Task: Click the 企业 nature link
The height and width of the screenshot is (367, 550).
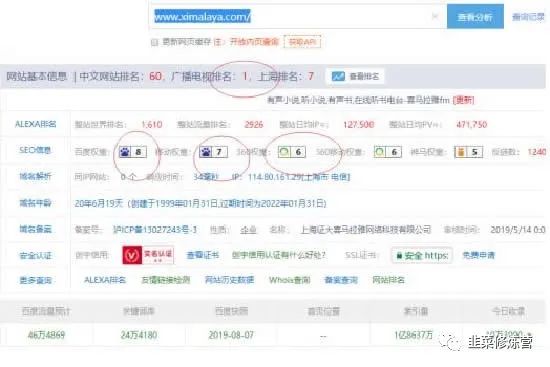Action: [248, 229]
